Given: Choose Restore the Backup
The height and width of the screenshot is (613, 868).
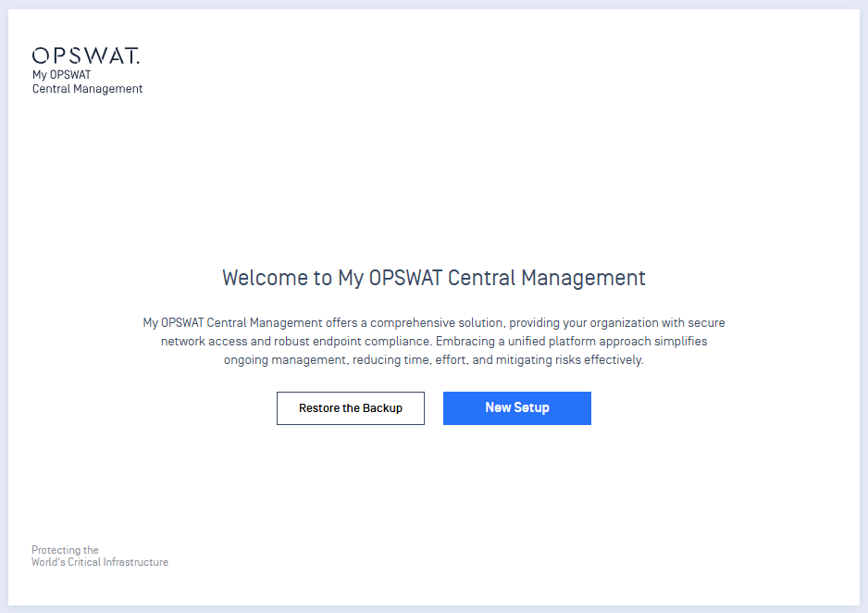Looking at the screenshot, I should click(x=351, y=408).
